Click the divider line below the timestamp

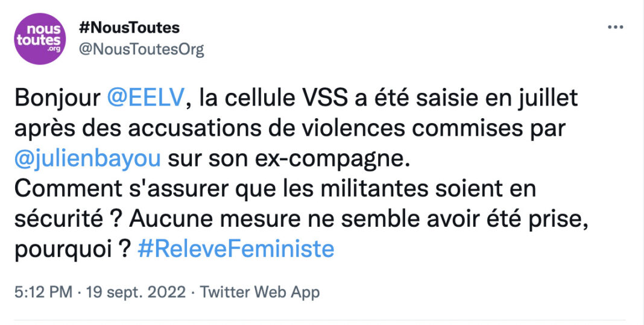(x=320, y=320)
